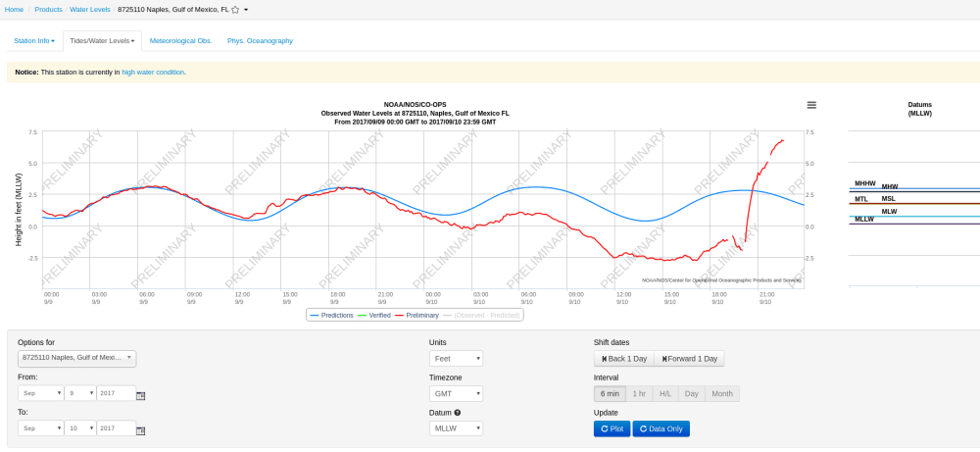Open the To day dropdown showing 10
This screenshot has width=980, height=452.
(x=80, y=428)
